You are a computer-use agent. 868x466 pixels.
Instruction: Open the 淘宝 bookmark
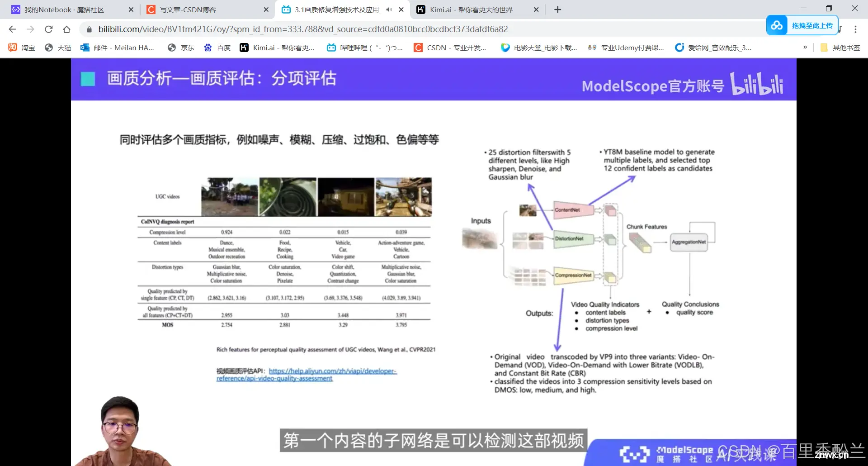coord(22,48)
